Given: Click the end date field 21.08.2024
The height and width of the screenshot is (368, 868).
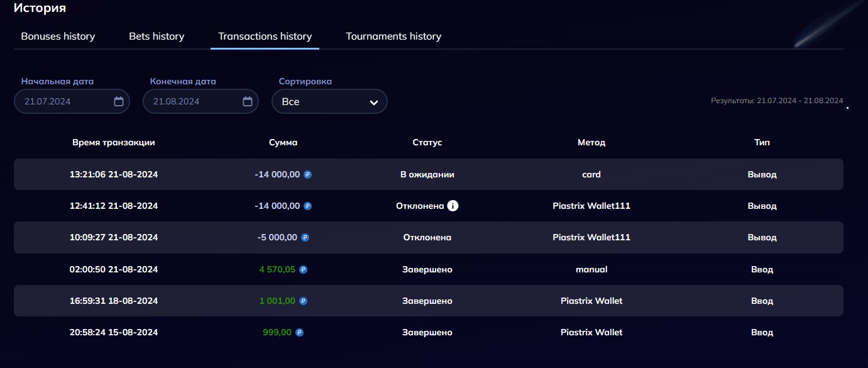Looking at the screenshot, I should click(x=192, y=101).
